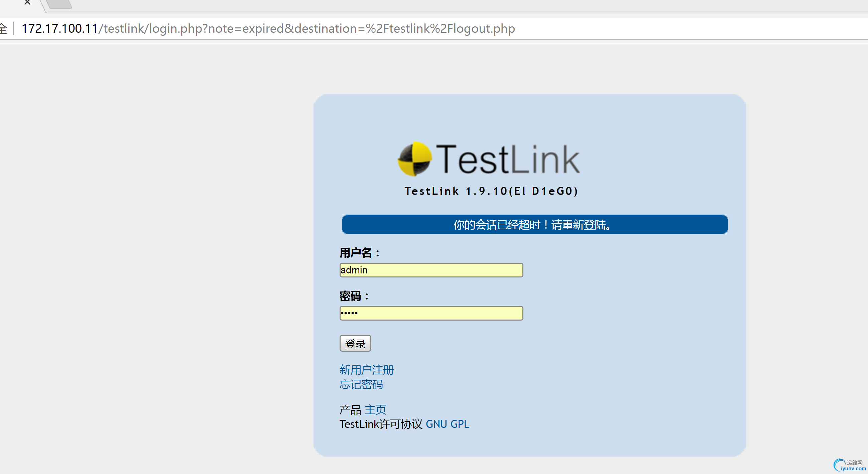Close the current browser tab
The image size is (868, 474).
pyautogui.click(x=28, y=3)
